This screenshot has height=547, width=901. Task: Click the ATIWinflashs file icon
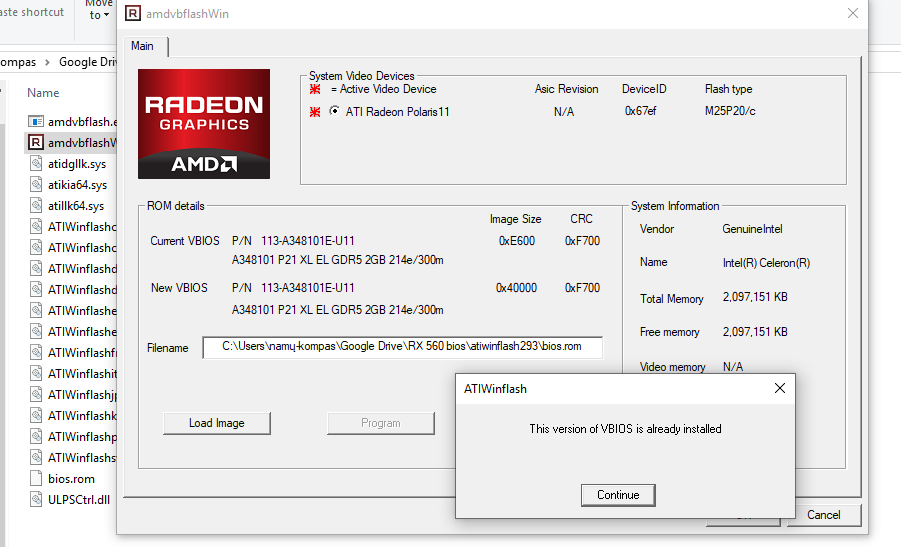point(36,457)
